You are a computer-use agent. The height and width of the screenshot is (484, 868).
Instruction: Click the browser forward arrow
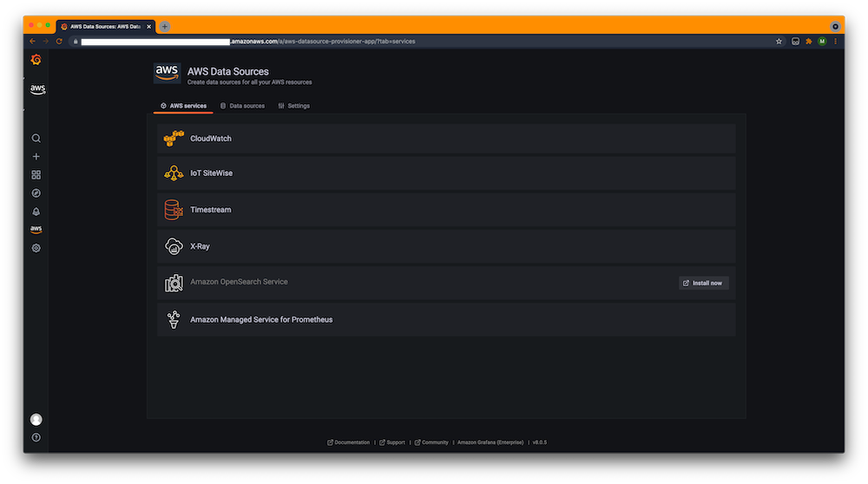(x=46, y=42)
